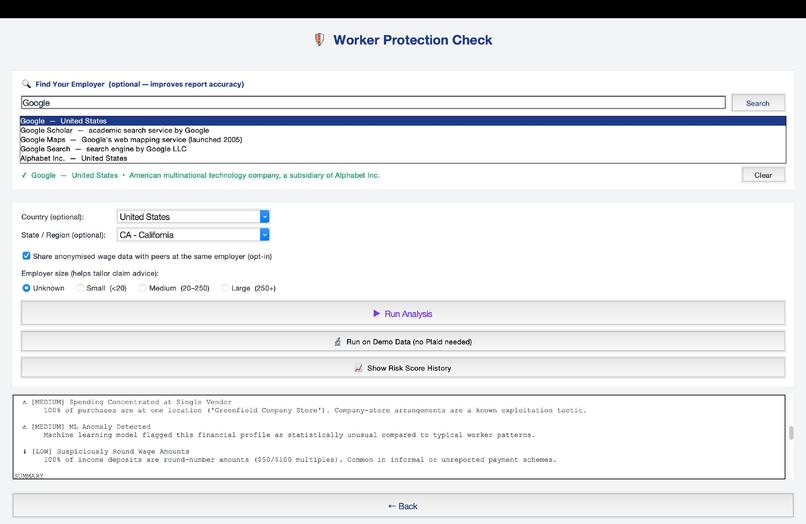Click the warning icon beside ML Anomaly Detected
This screenshot has height=524, width=806.
[x=25, y=427]
